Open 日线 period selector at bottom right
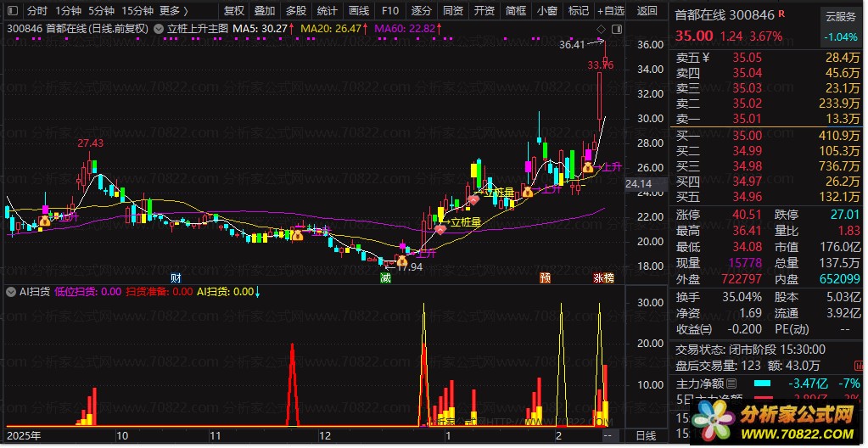 click(647, 436)
